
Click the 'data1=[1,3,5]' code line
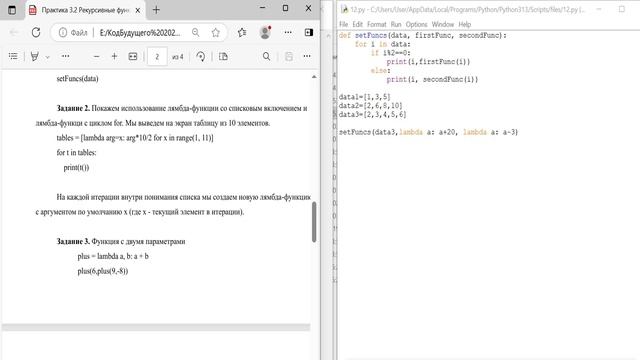[364, 97]
